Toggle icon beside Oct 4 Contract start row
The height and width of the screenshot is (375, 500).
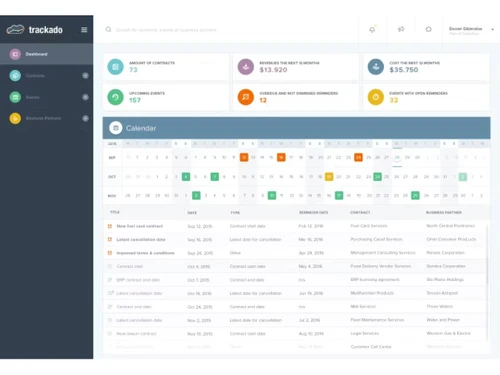tap(110, 266)
